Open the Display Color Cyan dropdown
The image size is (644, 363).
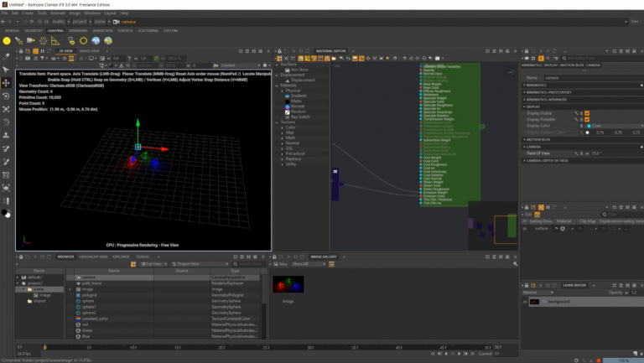(x=615, y=126)
